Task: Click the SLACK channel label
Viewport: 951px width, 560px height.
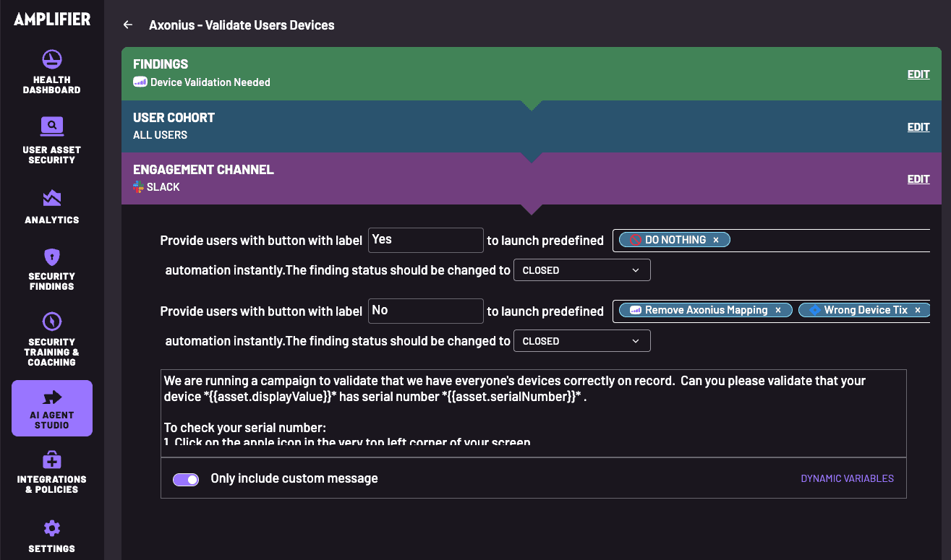Action: pos(163,187)
